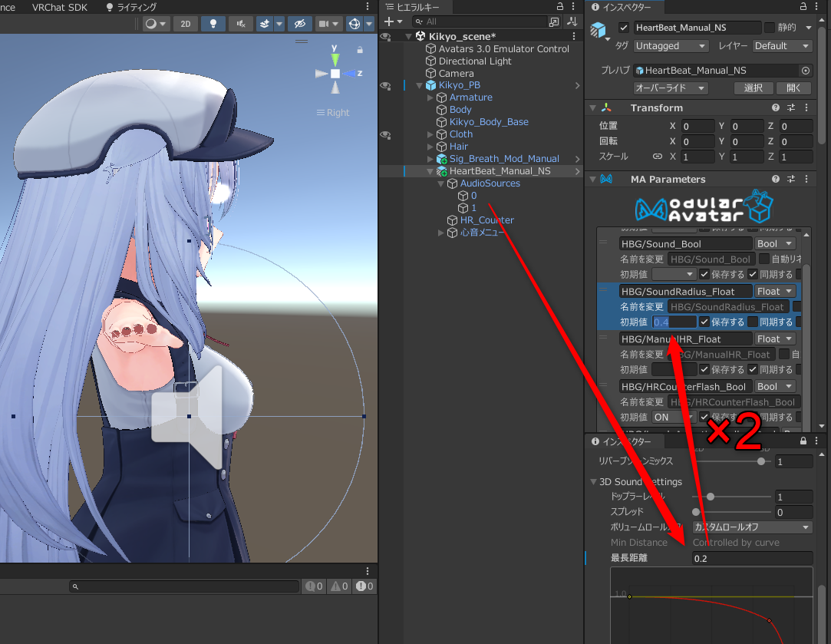Toggle scene effects layers icon
This screenshot has height=644, width=831.
click(265, 24)
